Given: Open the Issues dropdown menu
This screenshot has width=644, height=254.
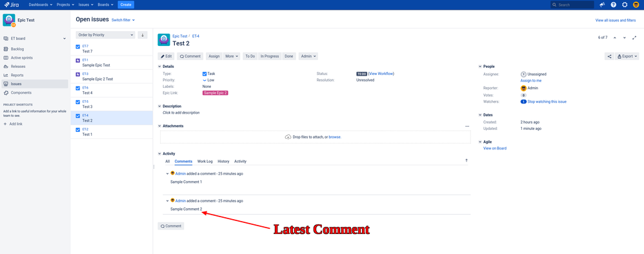Looking at the screenshot, I should click(x=85, y=5).
